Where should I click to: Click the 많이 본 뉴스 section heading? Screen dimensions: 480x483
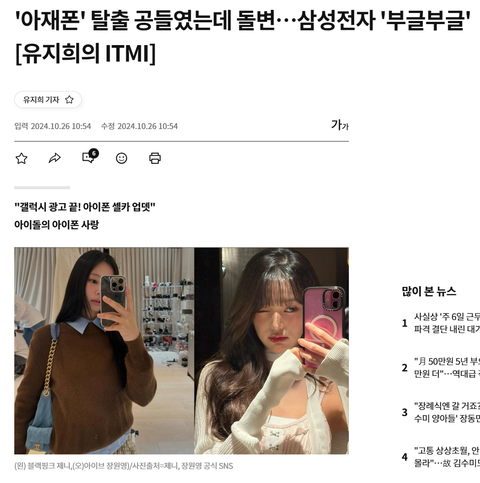(x=429, y=291)
